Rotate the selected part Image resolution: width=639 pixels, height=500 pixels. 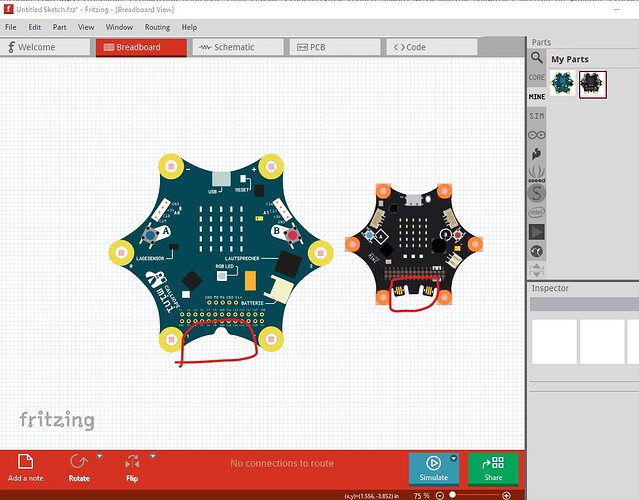(x=79, y=468)
